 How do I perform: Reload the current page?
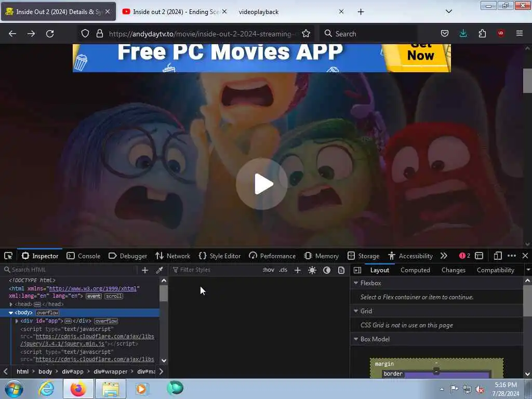tap(50, 34)
